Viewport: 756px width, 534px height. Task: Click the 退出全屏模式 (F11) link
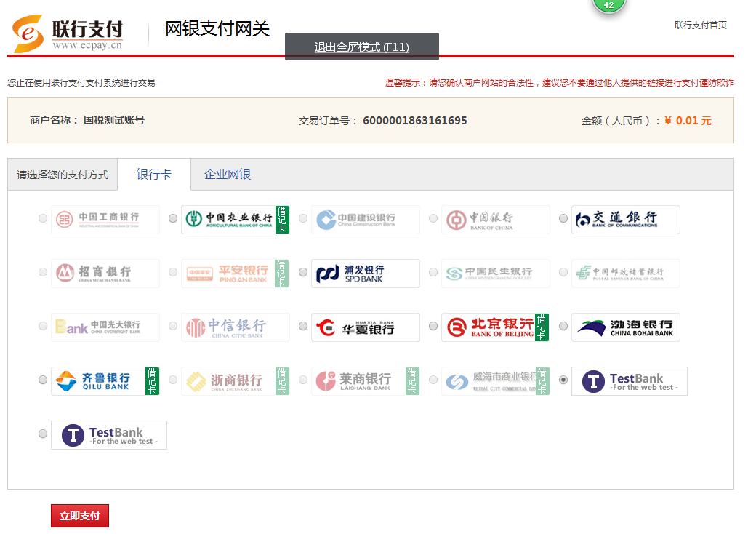click(361, 47)
